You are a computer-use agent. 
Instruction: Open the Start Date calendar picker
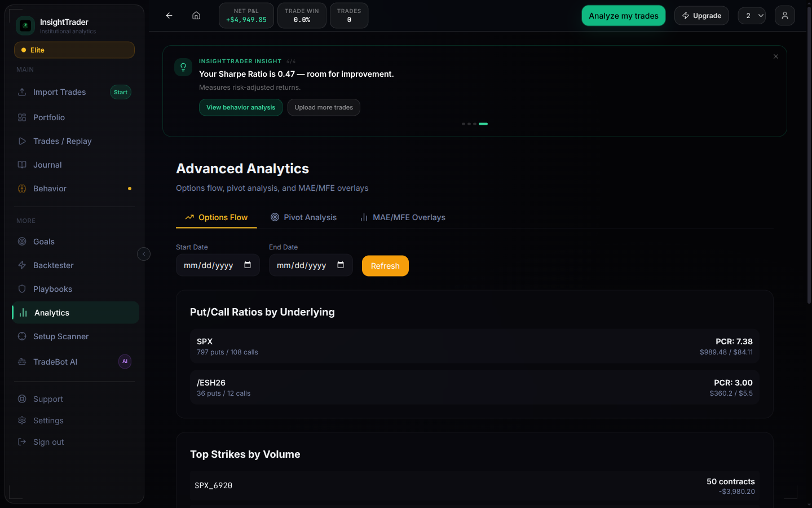coord(248,265)
